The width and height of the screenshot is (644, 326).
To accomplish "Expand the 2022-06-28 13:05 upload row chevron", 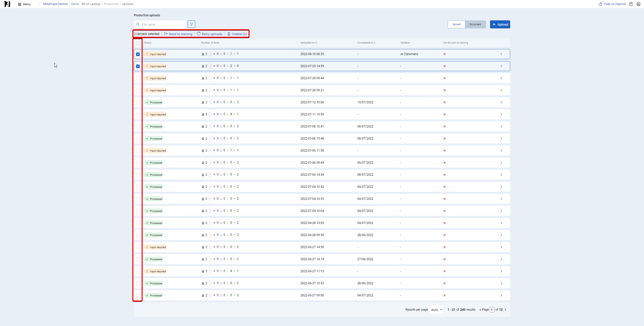I will (501, 223).
